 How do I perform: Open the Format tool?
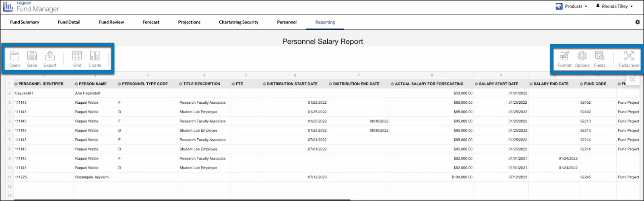click(564, 59)
